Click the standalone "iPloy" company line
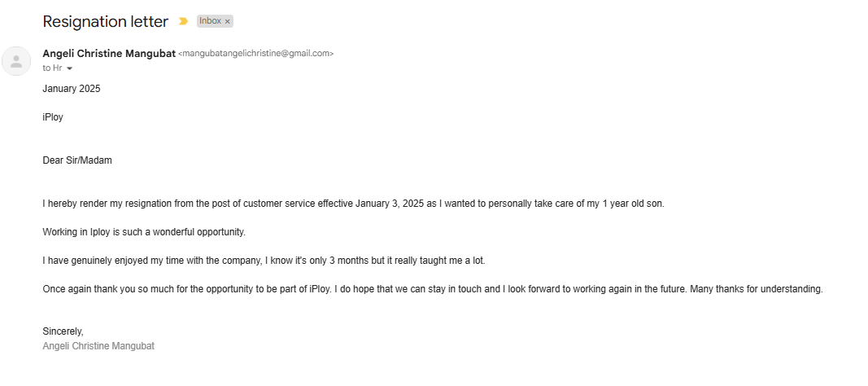Screen dimensions: 868x386 point(53,117)
